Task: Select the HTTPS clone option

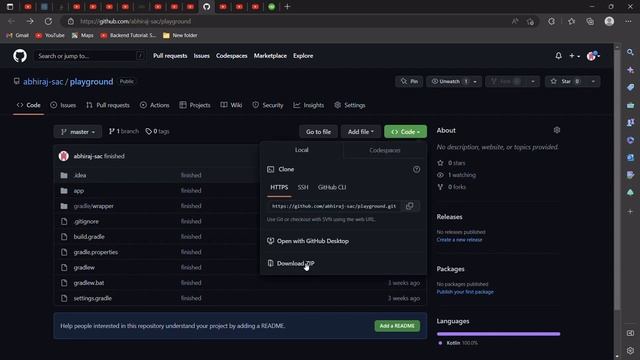Action: 279,187
